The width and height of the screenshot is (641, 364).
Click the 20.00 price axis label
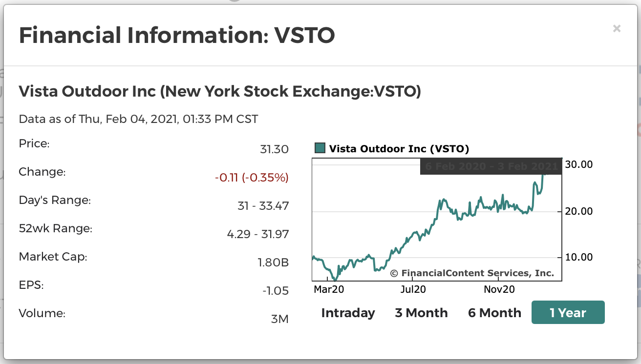pos(579,211)
